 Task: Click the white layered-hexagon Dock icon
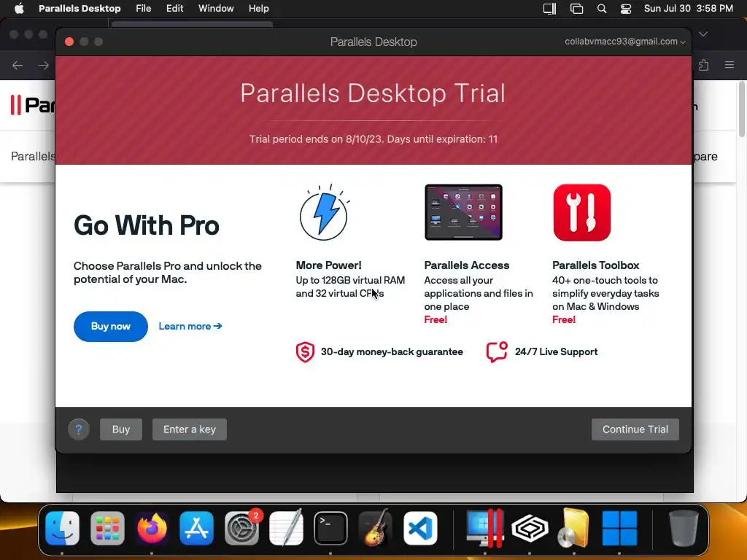(x=530, y=528)
